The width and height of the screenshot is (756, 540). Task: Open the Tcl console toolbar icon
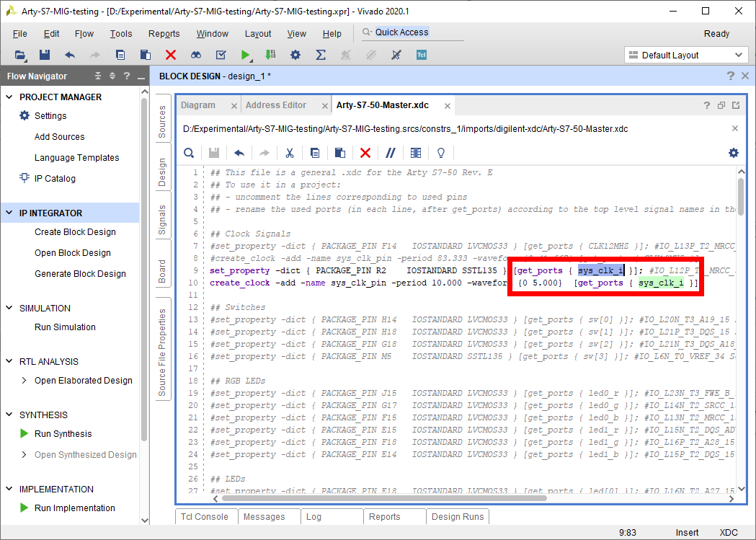pos(422,55)
